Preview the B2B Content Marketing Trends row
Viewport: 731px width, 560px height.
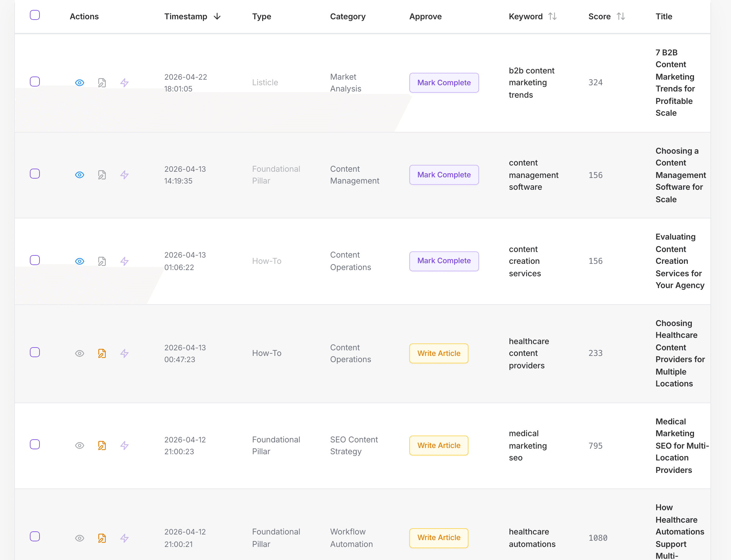pos(79,82)
